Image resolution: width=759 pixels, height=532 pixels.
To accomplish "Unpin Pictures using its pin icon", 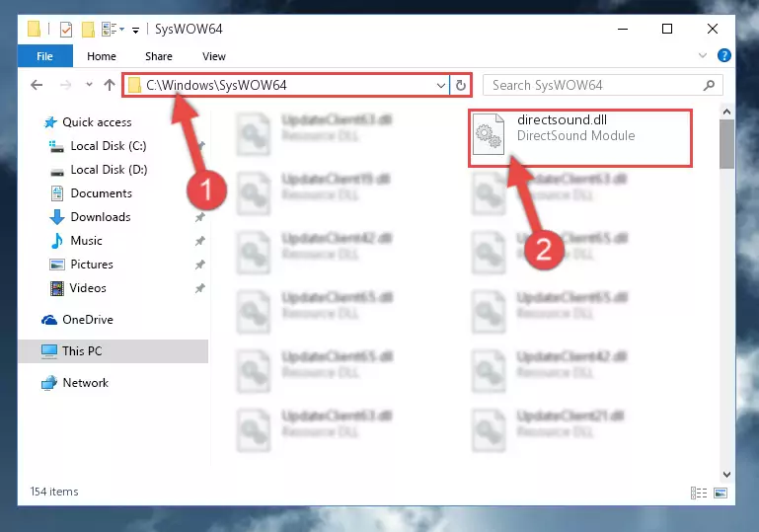I will [x=200, y=265].
